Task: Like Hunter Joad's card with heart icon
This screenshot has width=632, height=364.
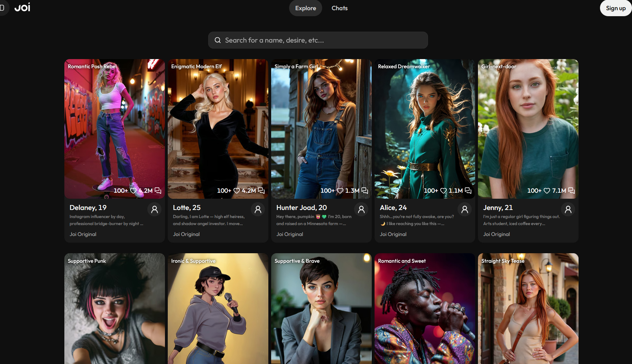Action: click(340, 191)
